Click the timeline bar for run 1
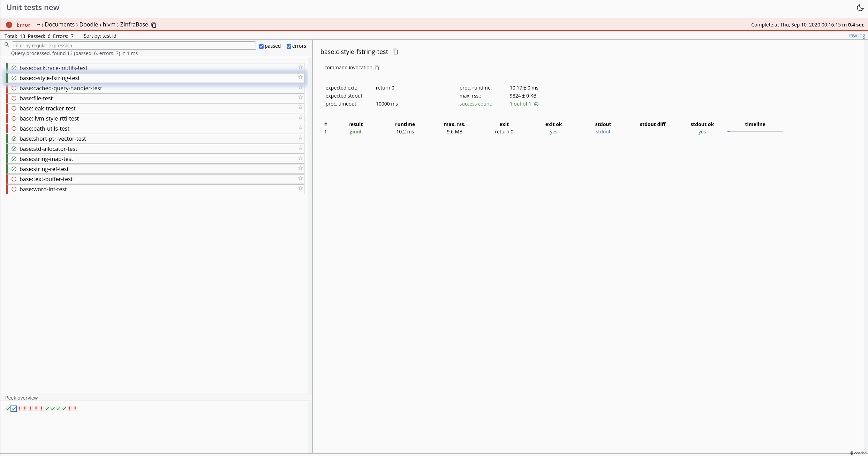 [755, 132]
